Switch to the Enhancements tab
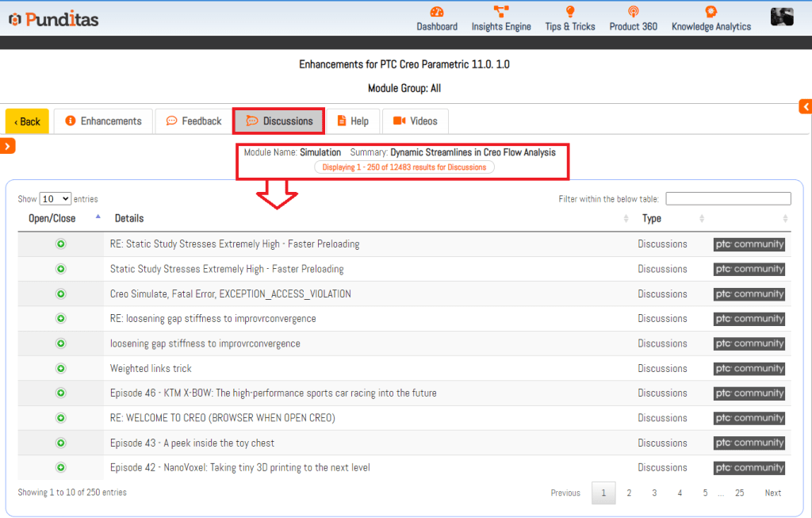This screenshot has width=812, height=518. click(x=104, y=121)
